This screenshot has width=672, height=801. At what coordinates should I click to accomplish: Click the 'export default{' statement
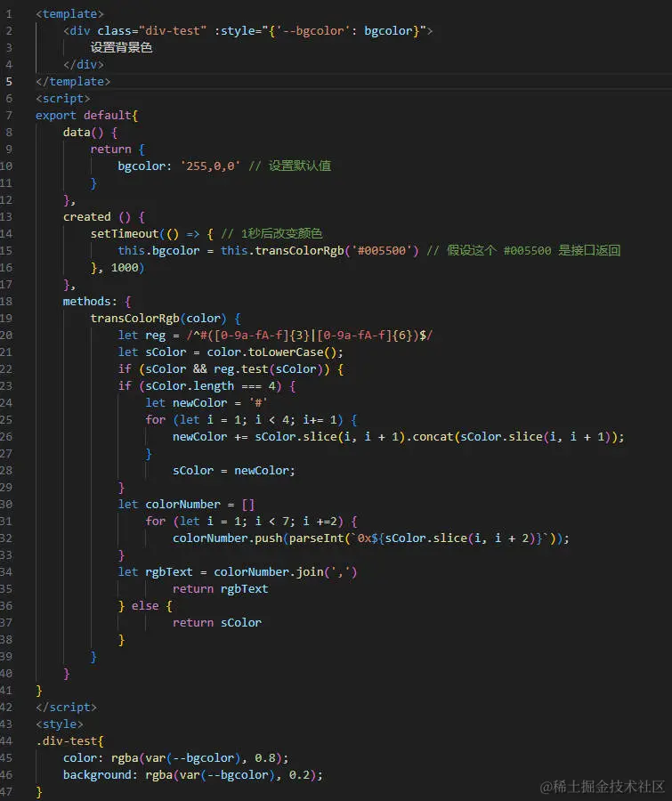[x=86, y=115]
